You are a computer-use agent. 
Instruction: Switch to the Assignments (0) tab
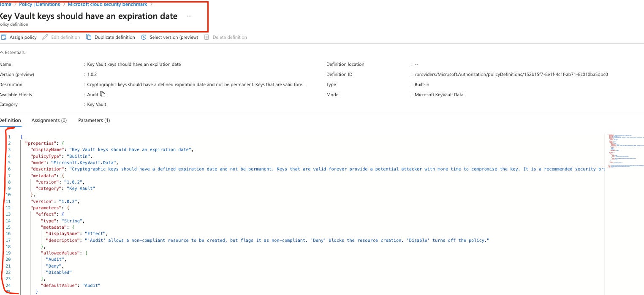pos(49,120)
